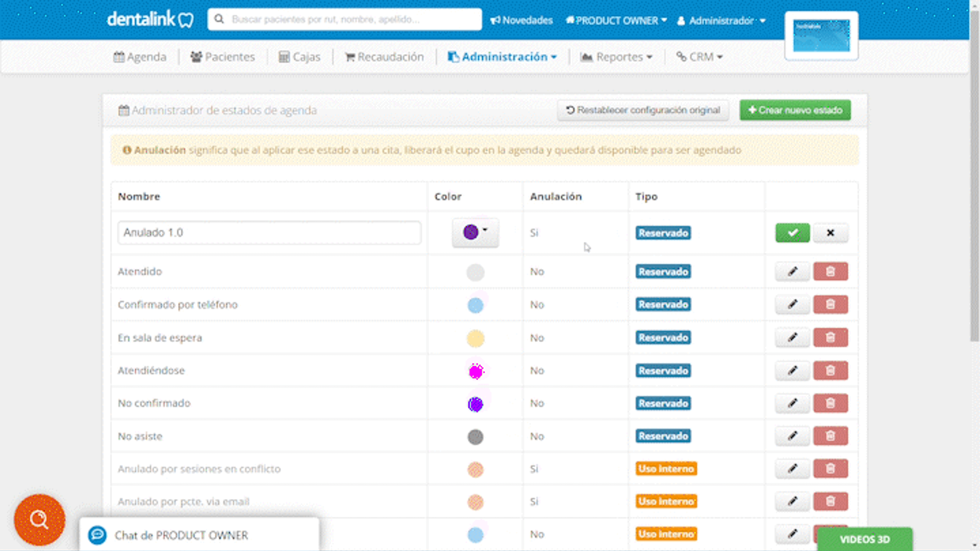Go to the Pacientes section
Viewport: 980px width, 551px height.
(x=223, y=57)
